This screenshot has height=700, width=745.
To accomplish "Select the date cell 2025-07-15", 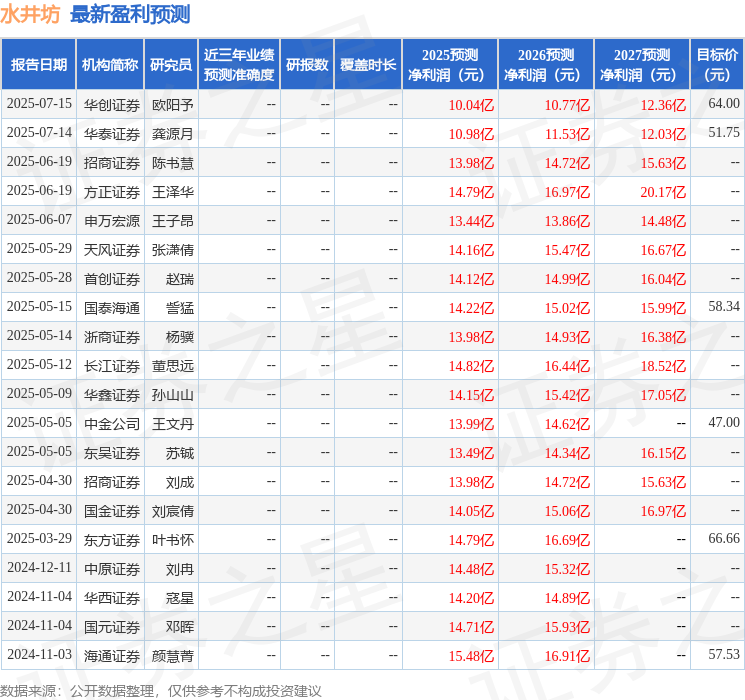I will (39, 104).
